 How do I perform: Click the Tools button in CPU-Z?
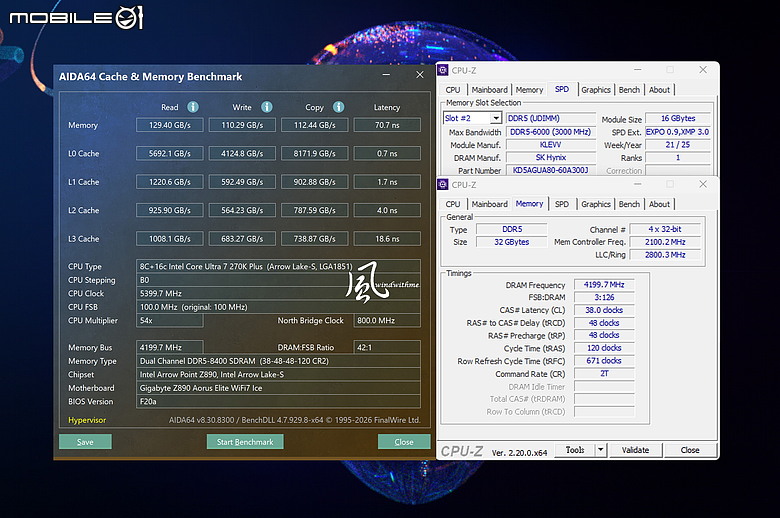pyautogui.click(x=575, y=450)
